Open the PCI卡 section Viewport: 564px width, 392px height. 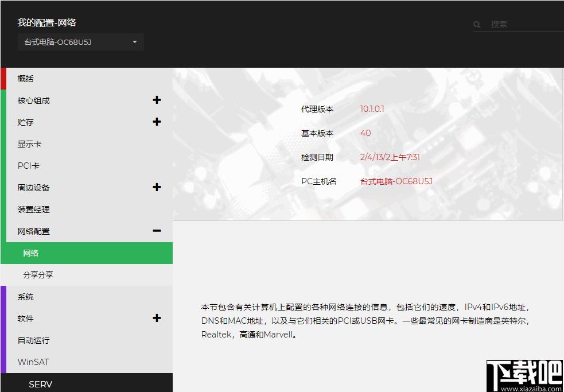coord(86,166)
